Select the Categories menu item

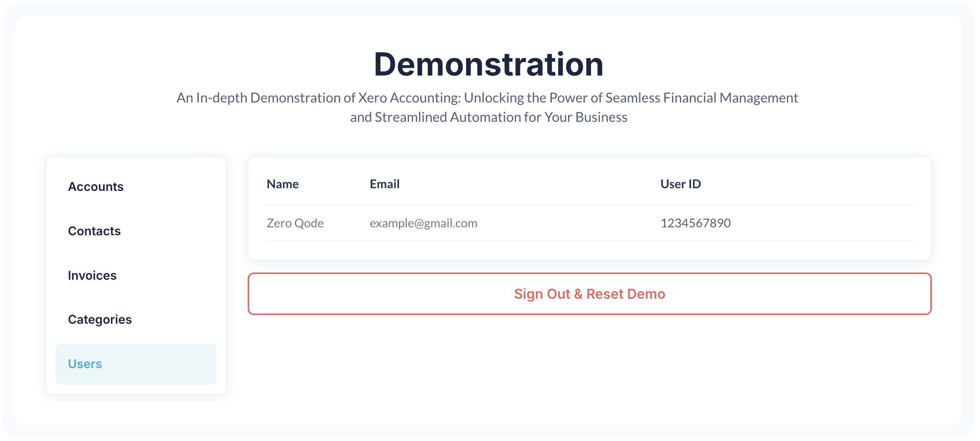[100, 320]
